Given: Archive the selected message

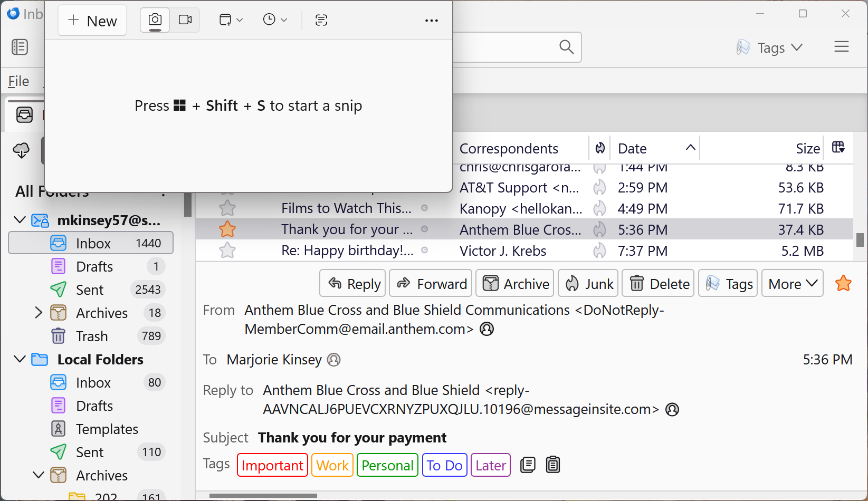Looking at the screenshot, I should click(515, 283).
